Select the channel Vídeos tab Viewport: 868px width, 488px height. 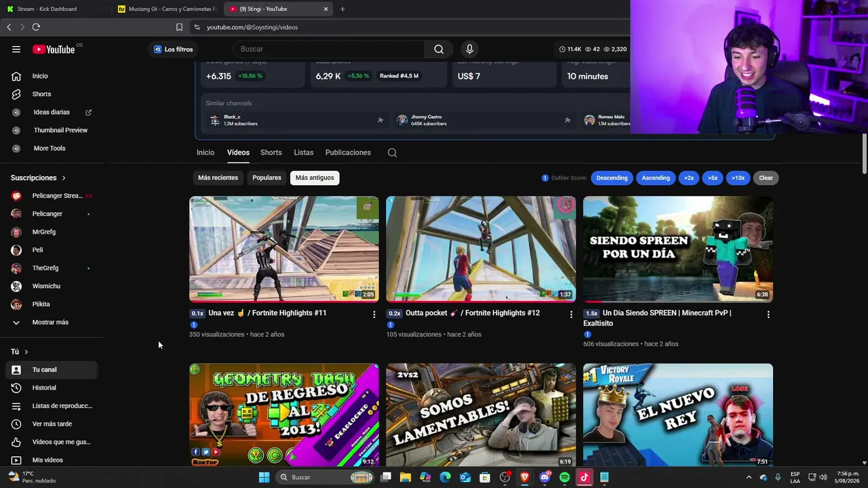coord(238,152)
